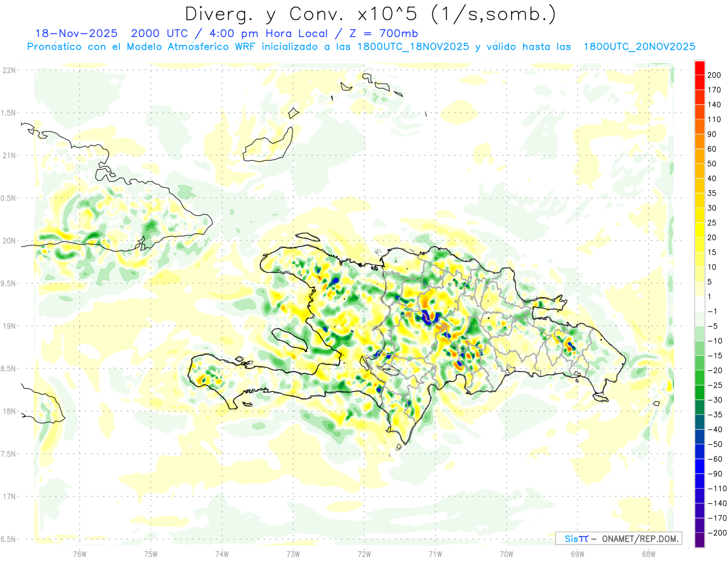Click the "72W" longitude label
This screenshot has height=562, width=728.
[364, 554]
